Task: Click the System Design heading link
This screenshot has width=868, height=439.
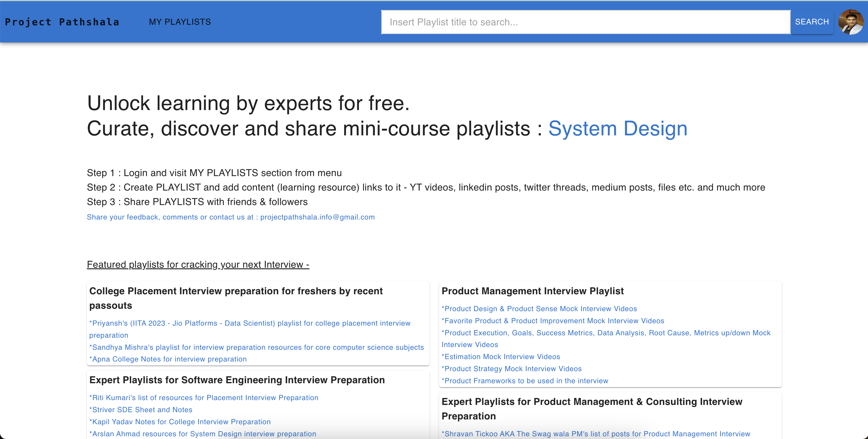Action: tap(618, 128)
